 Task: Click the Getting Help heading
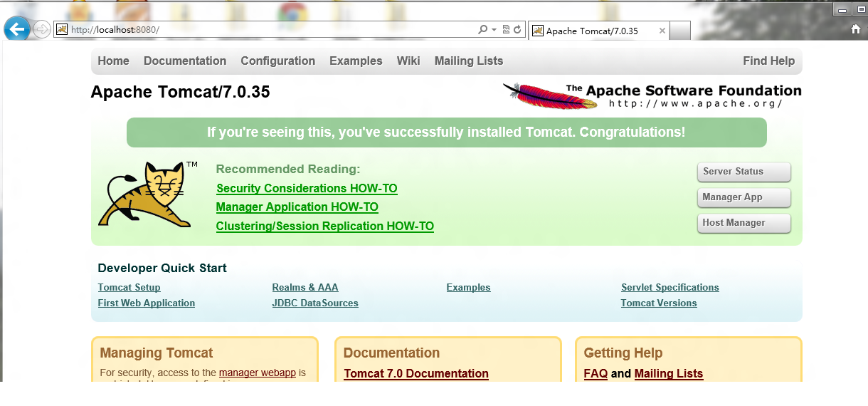pyautogui.click(x=623, y=353)
